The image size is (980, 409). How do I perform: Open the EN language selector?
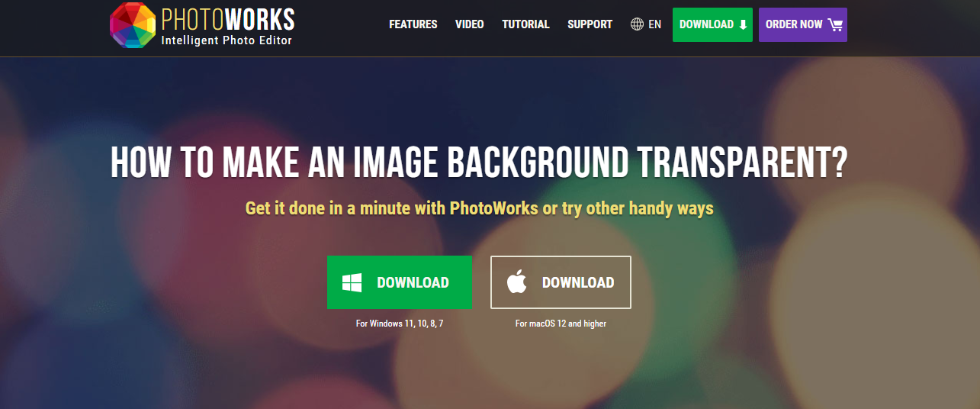tap(654, 24)
